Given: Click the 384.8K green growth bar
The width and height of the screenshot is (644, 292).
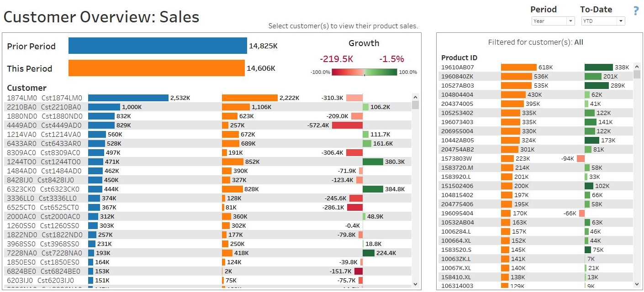Looking at the screenshot, I should 373,189.
